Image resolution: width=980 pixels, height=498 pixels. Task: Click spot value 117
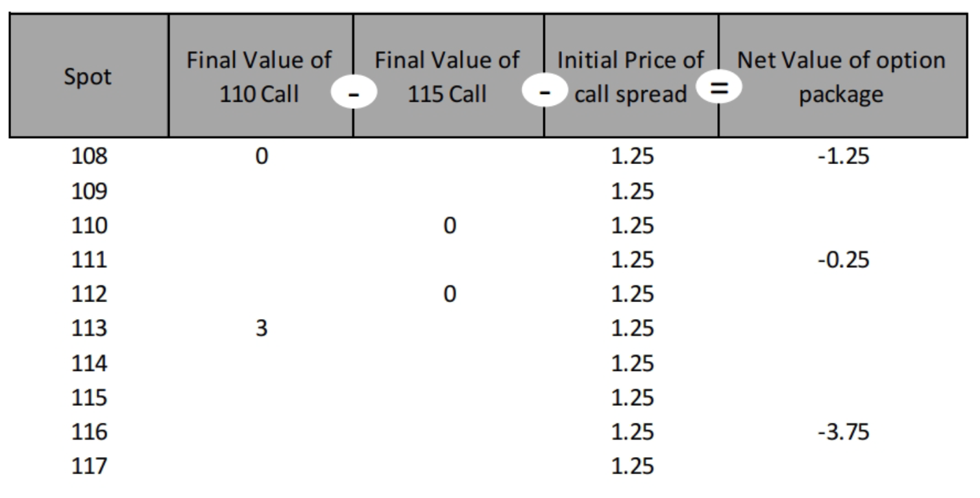click(x=88, y=467)
